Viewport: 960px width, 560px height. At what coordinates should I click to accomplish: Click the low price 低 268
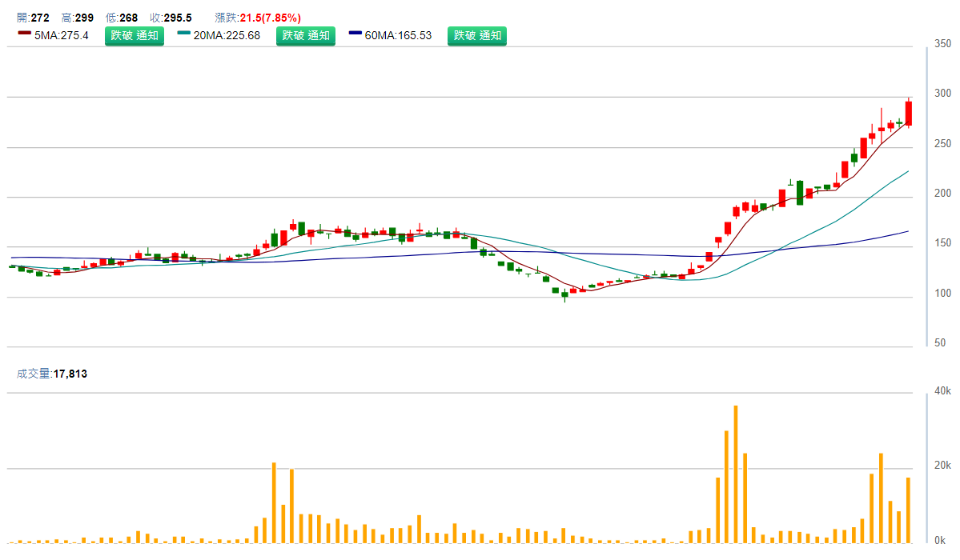(122, 18)
